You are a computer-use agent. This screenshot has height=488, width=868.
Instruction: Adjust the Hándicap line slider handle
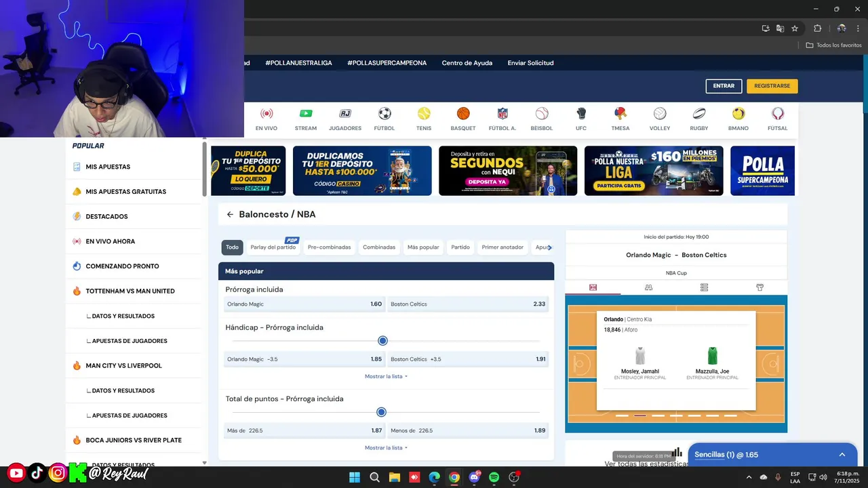(x=382, y=340)
